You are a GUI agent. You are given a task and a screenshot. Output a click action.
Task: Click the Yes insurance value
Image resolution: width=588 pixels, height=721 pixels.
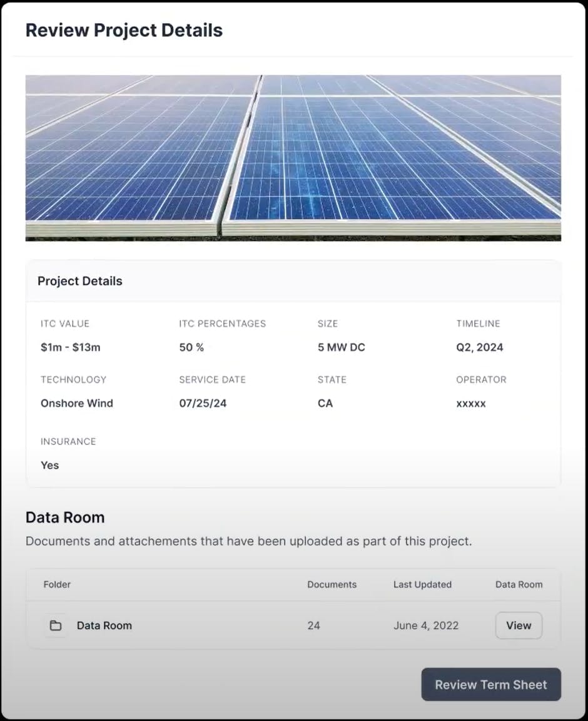[x=49, y=465]
